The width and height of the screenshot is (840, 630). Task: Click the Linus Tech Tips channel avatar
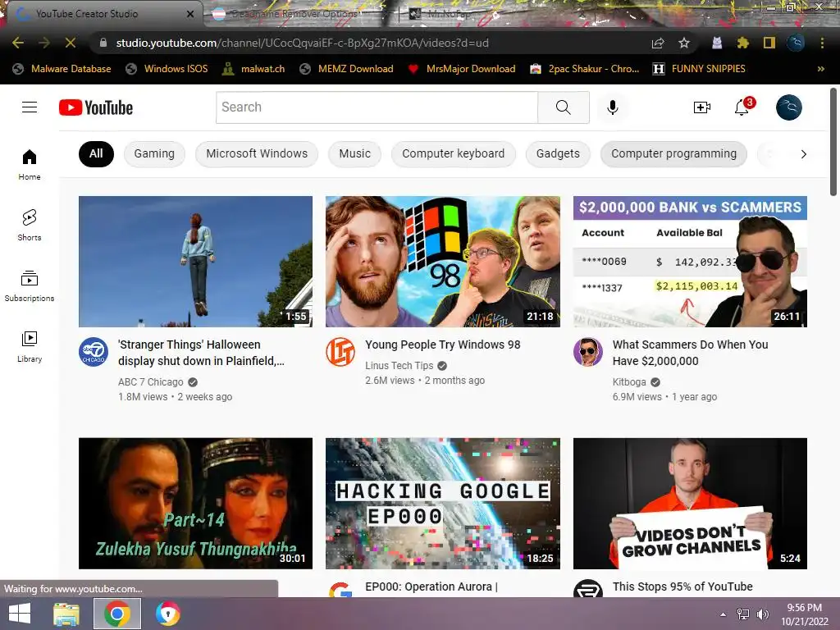340,352
